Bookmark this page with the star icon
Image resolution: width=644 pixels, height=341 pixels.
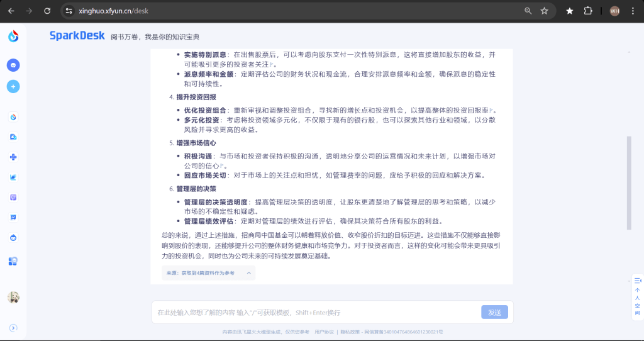[545, 11]
